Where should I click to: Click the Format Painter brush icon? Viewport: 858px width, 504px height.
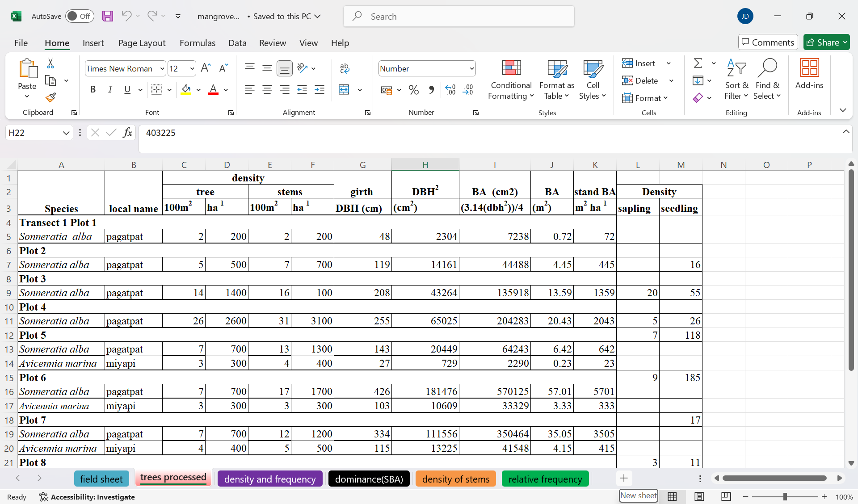point(50,97)
